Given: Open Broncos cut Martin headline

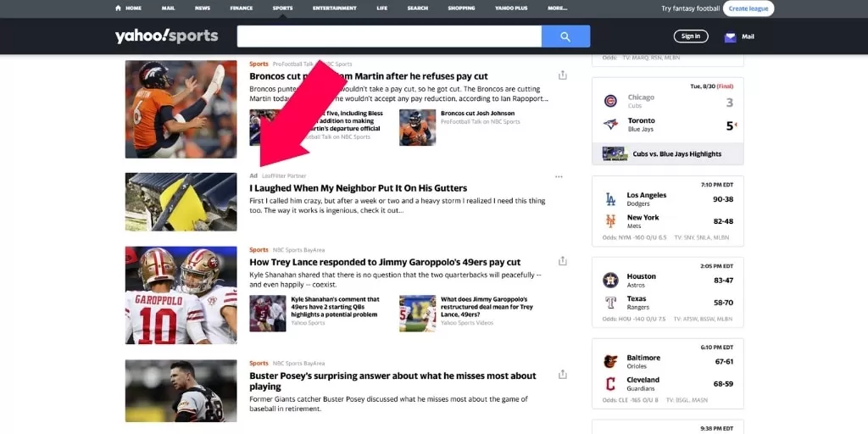Looking at the screenshot, I should 369,76.
